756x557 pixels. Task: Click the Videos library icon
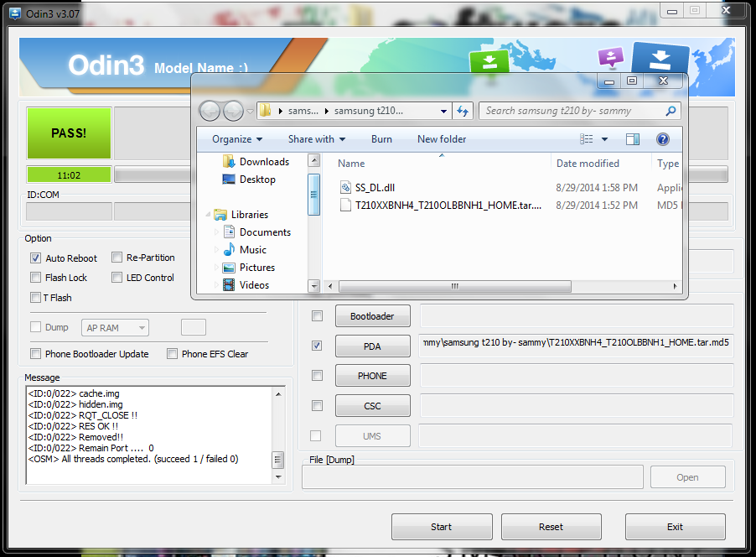pyautogui.click(x=229, y=284)
